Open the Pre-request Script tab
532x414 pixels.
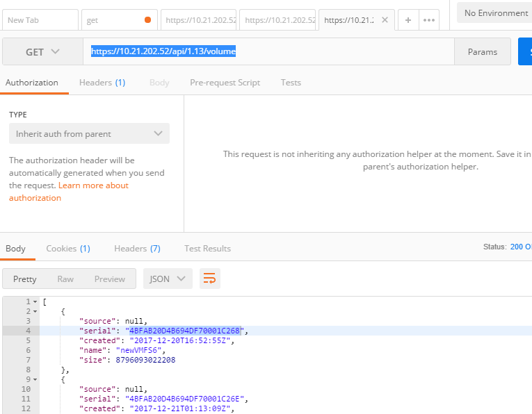(225, 83)
